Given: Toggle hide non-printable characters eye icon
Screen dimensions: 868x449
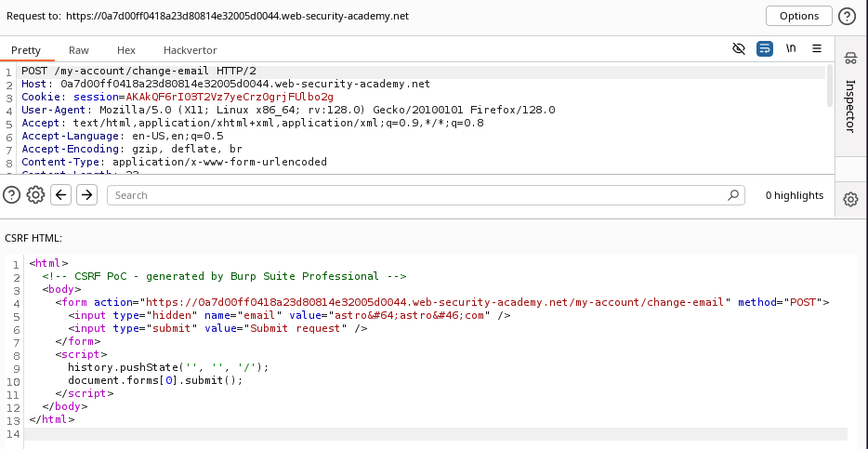Looking at the screenshot, I should [739, 48].
